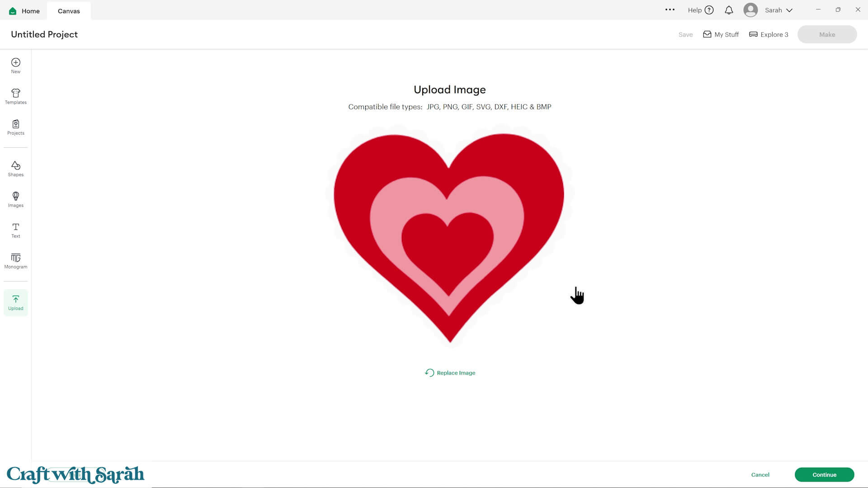Click Replace Image link

[x=450, y=373]
